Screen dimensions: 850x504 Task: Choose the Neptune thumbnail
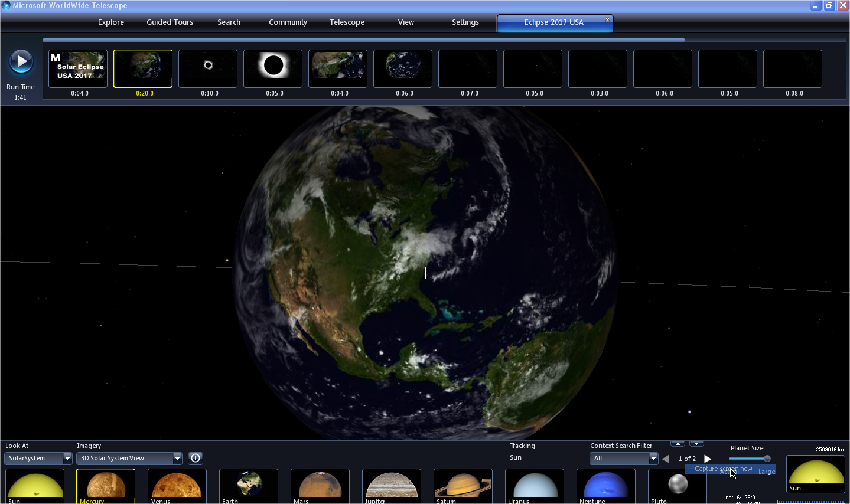pos(606,486)
